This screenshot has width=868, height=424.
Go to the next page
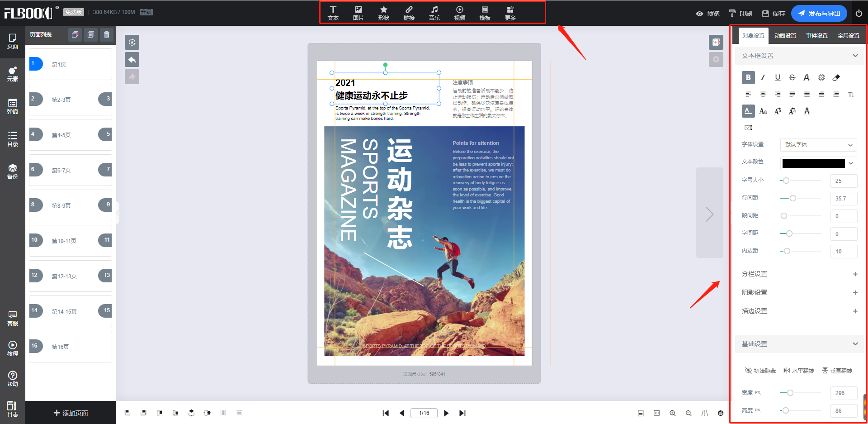pos(446,413)
